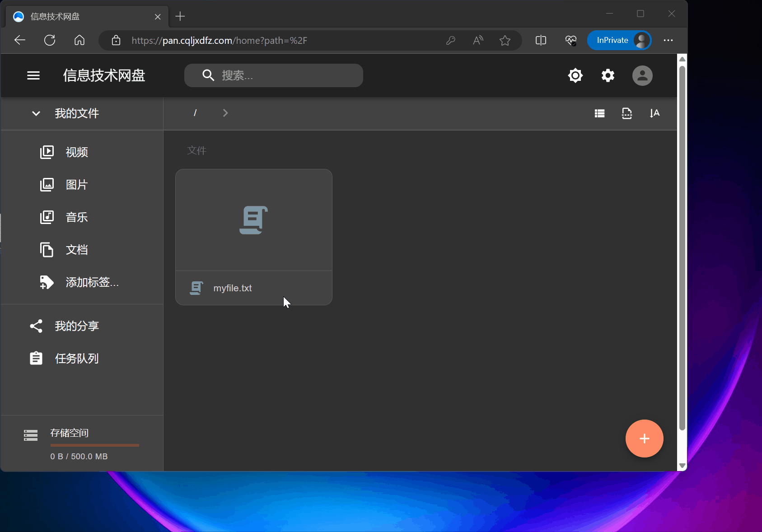Open the hamburger navigation menu
Image resolution: width=762 pixels, height=532 pixels.
(x=33, y=75)
